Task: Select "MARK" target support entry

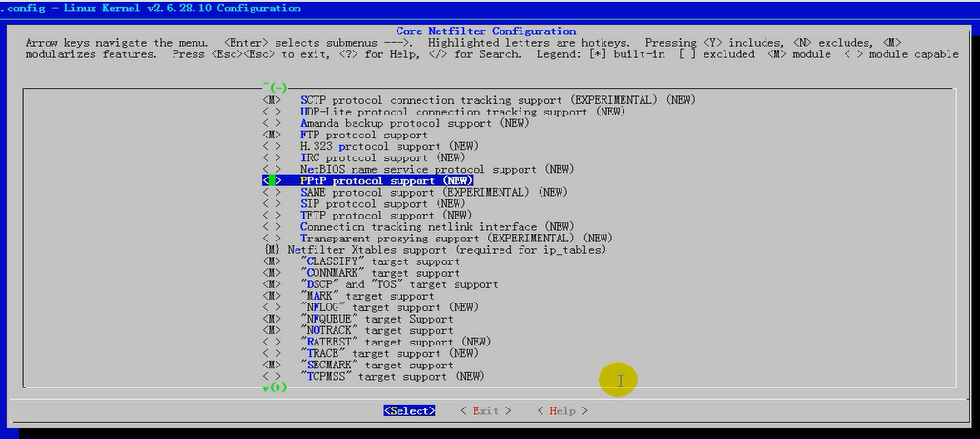Action: pos(348,296)
